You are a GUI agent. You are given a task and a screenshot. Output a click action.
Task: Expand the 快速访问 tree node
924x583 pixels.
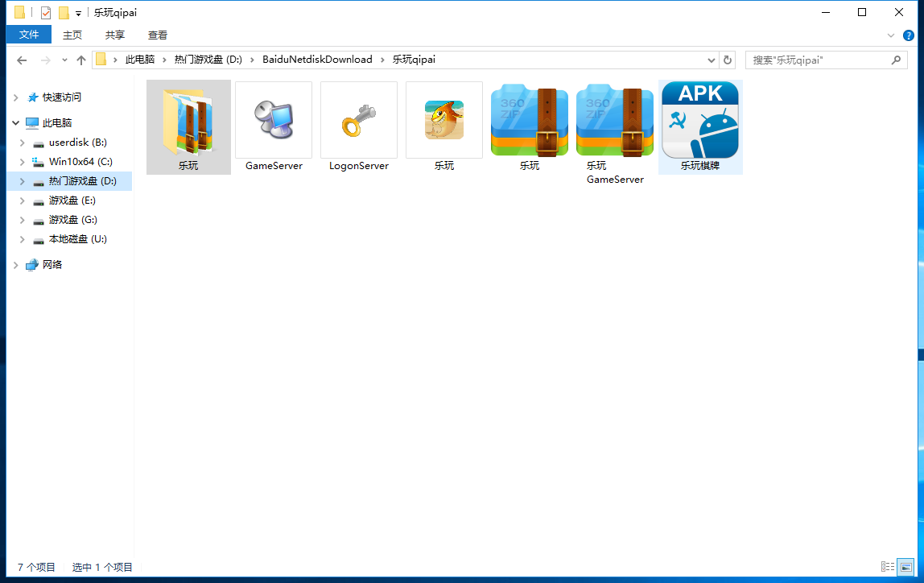tap(15, 97)
